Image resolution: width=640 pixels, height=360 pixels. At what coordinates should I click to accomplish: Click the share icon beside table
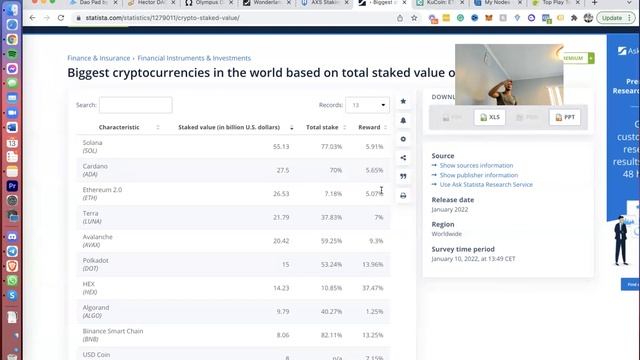403,158
